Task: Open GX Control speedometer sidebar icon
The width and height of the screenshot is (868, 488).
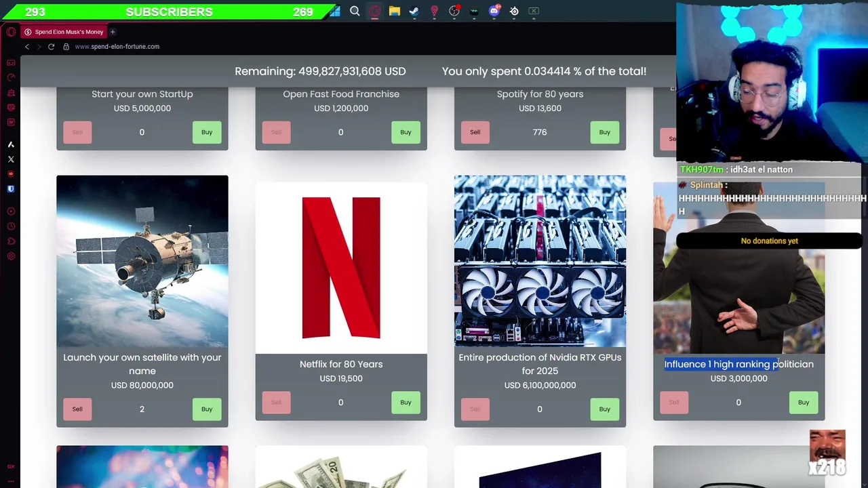Action: (x=11, y=77)
